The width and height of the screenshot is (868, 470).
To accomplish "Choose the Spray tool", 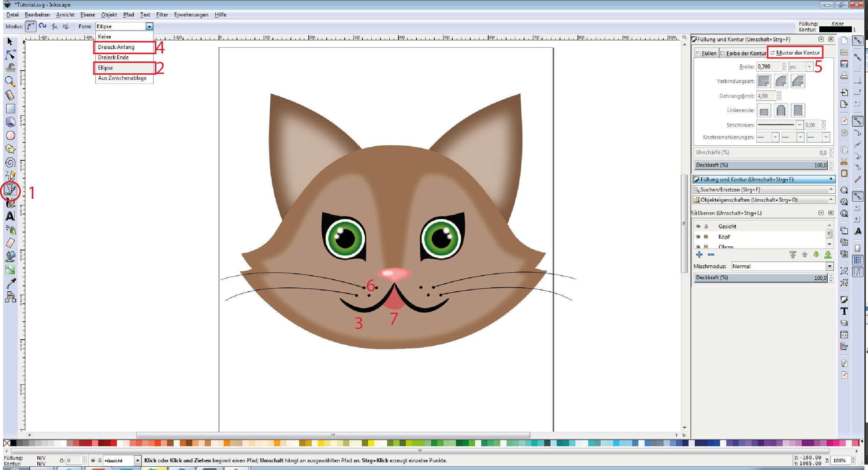I will [x=10, y=230].
